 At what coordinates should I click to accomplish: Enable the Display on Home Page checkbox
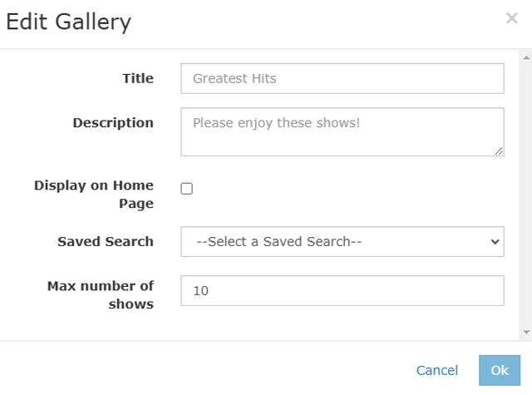[x=187, y=189]
